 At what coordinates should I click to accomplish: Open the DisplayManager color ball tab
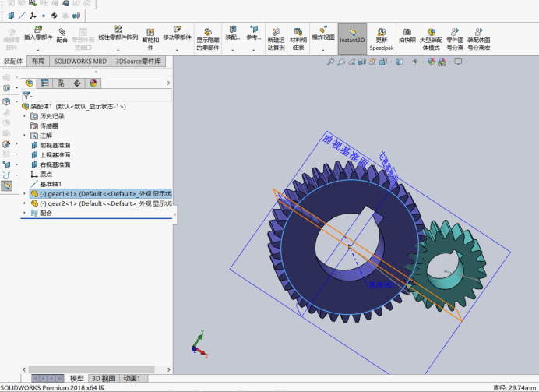(93, 83)
